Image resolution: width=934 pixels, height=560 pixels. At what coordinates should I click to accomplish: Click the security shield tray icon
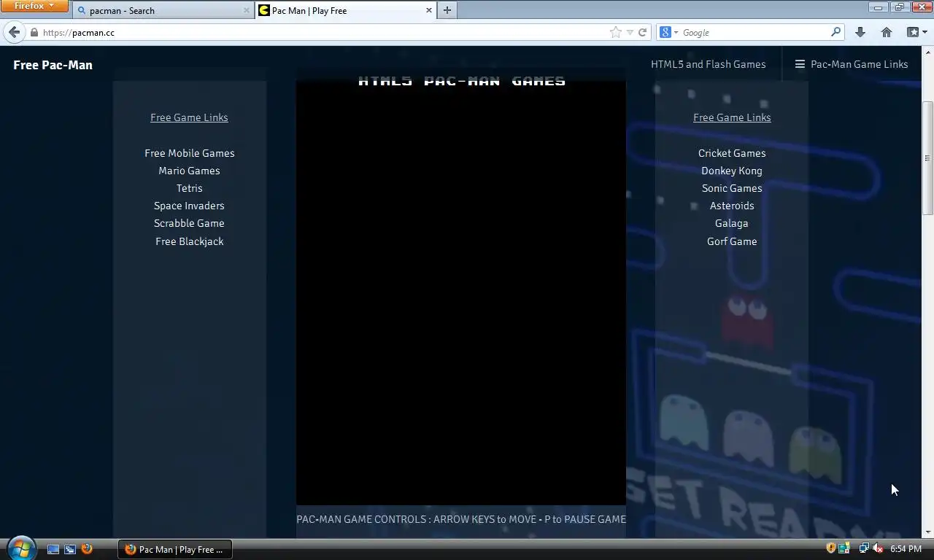pyautogui.click(x=830, y=548)
